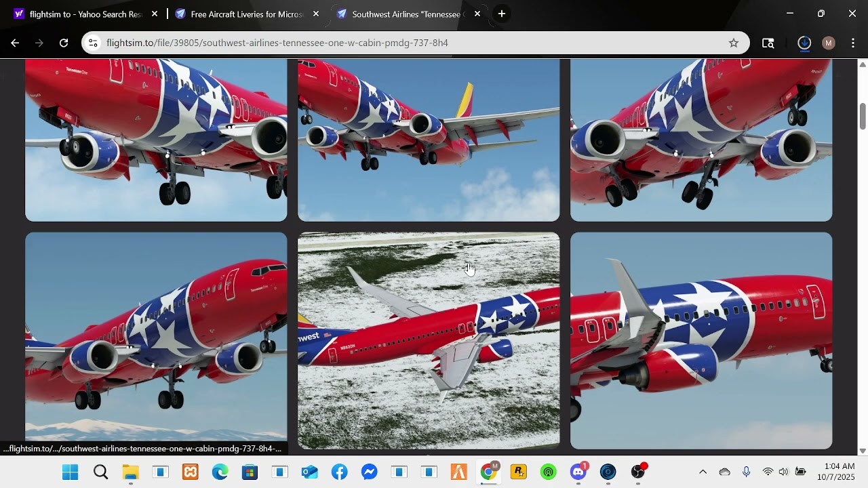868x488 pixels.
Task: Close the Yahoo Search tab
Action: [155, 14]
